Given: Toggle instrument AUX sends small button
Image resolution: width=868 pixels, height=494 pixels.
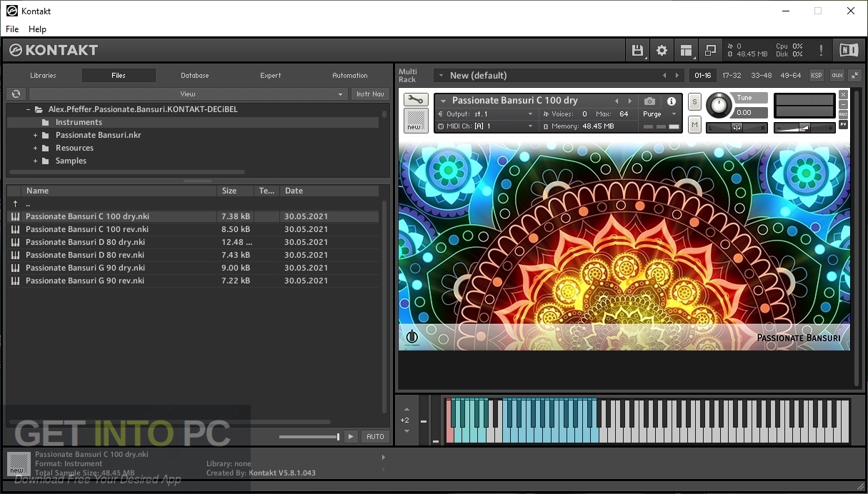Looking at the screenshot, I should tap(843, 114).
